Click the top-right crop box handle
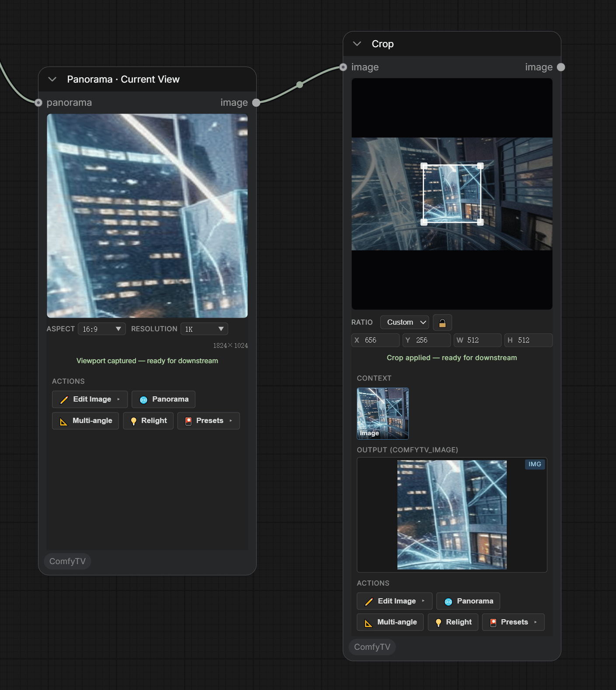616x690 pixels. point(480,166)
